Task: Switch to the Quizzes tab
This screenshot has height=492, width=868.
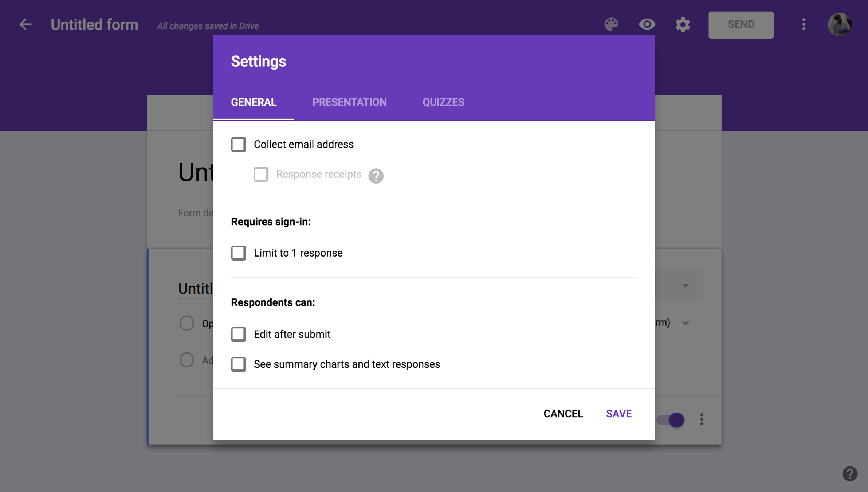Action: point(443,102)
